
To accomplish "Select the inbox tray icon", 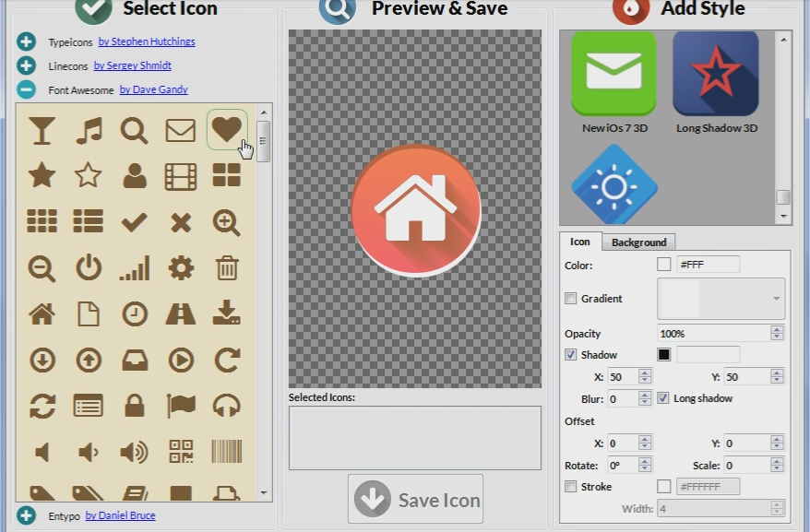I will [135, 360].
